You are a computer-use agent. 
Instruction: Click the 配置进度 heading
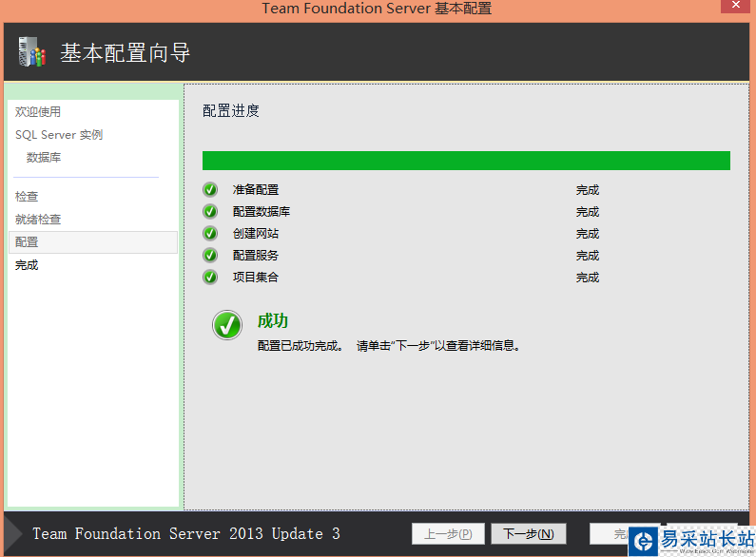pos(231,111)
